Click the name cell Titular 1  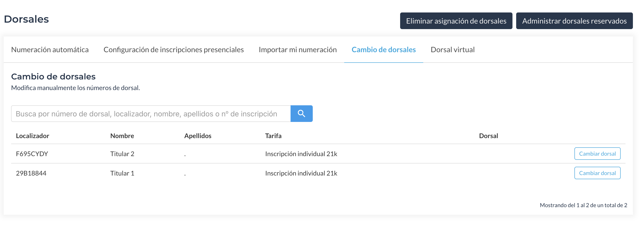[122, 173]
